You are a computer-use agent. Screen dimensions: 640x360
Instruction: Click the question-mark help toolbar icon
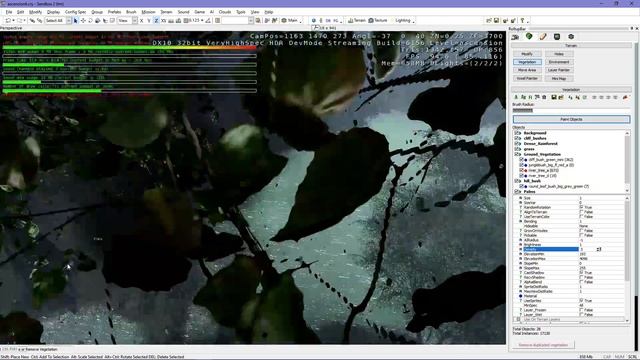[x=522, y=20]
